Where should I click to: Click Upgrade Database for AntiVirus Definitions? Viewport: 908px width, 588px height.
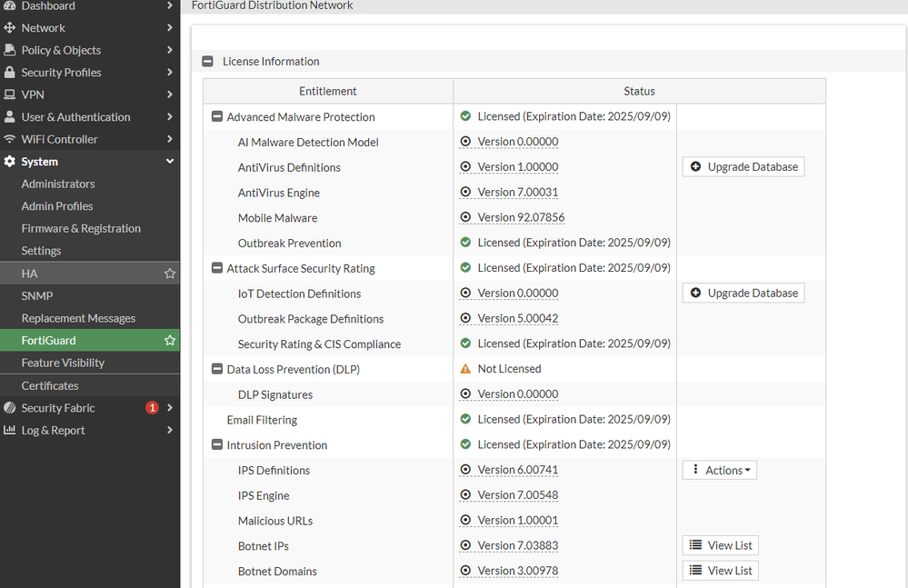coord(743,166)
